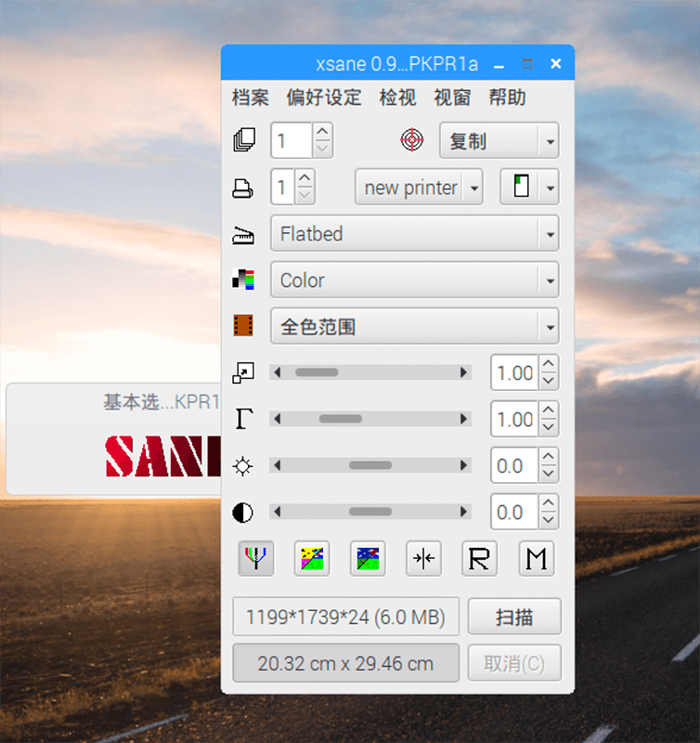This screenshot has width=700, height=743.
Task: Click the gamma slider left arrow
Action: (278, 419)
